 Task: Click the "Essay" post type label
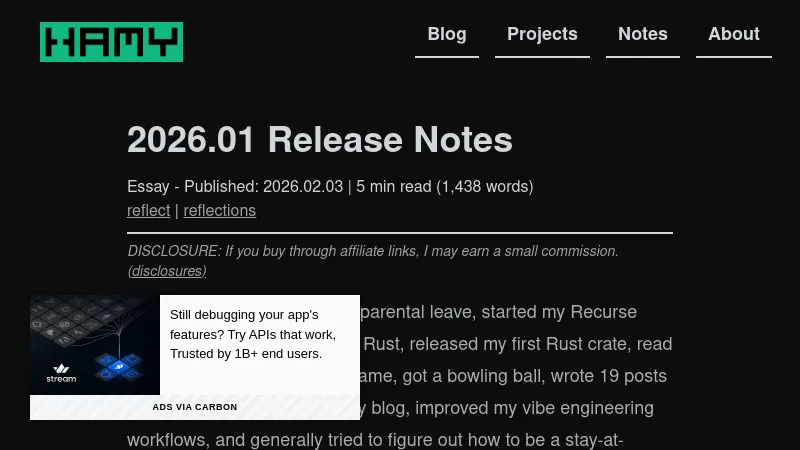[148, 187]
